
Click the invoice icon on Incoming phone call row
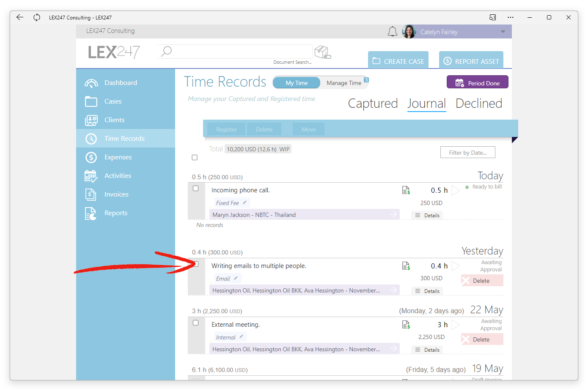(x=406, y=190)
